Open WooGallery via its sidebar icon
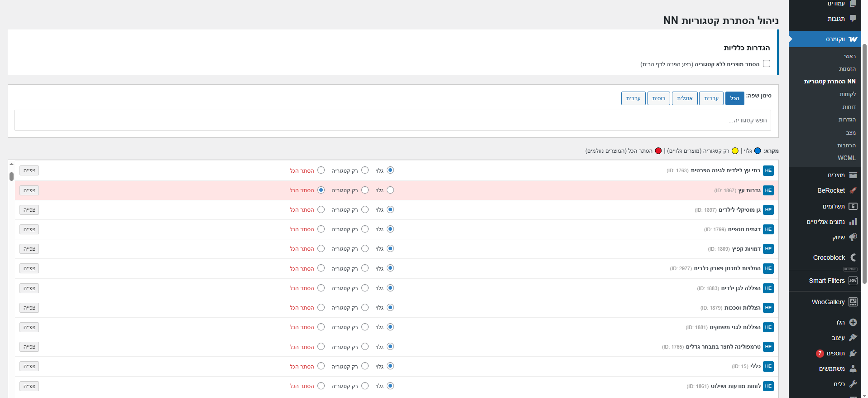868x398 pixels. coord(853,302)
